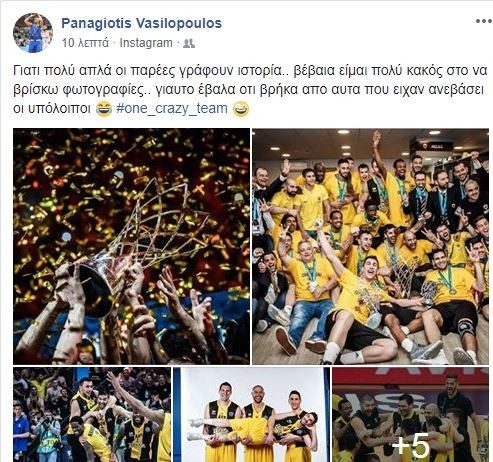The height and width of the screenshot is (462, 493).
Task: Click the Greek post caption text
Action: [250, 89]
